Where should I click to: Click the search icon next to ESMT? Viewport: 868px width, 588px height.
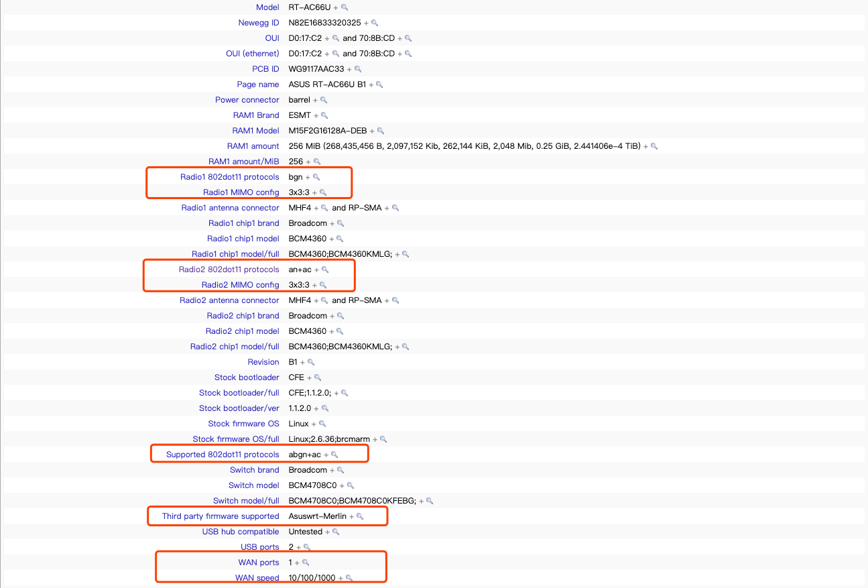pos(324,115)
